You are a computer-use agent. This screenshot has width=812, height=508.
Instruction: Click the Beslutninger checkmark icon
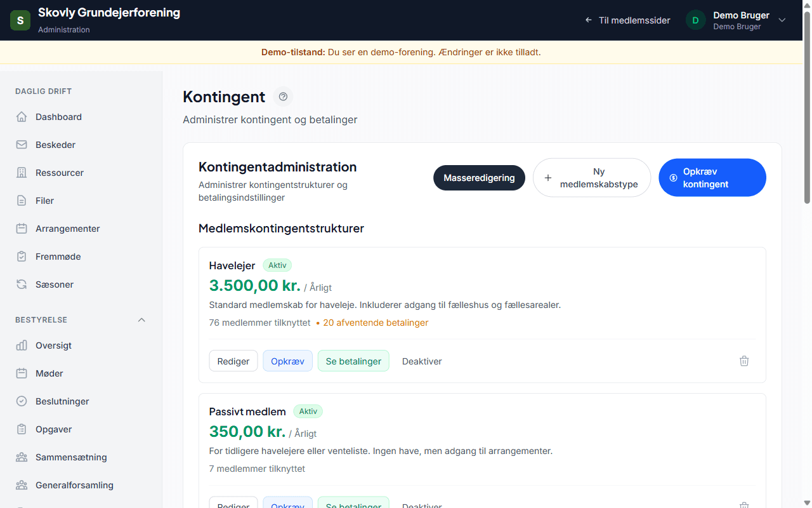[x=22, y=401]
